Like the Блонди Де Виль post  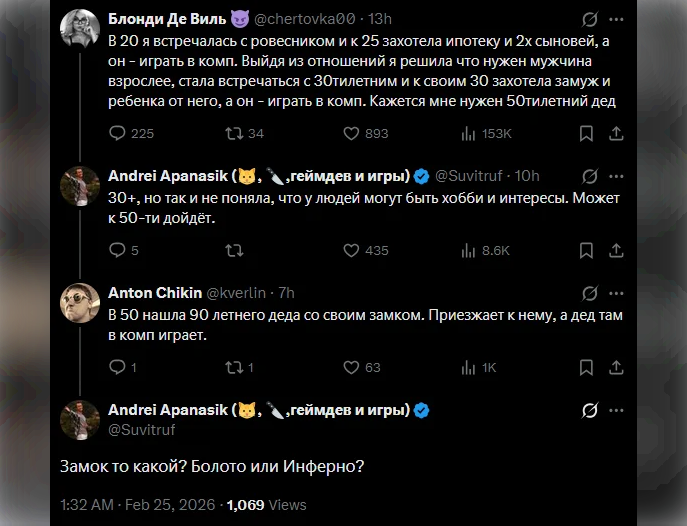tap(351, 134)
